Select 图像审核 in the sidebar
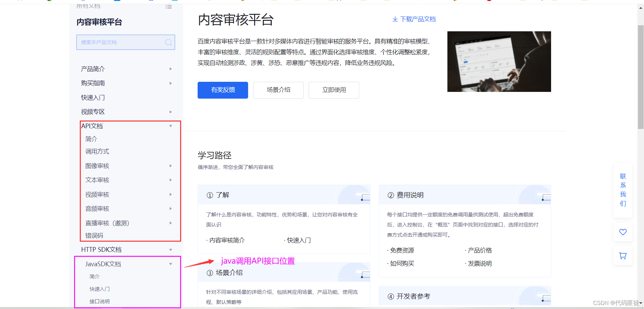Viewport: 644px width, 309px height. pyautogui.click(x=97, y=166)
